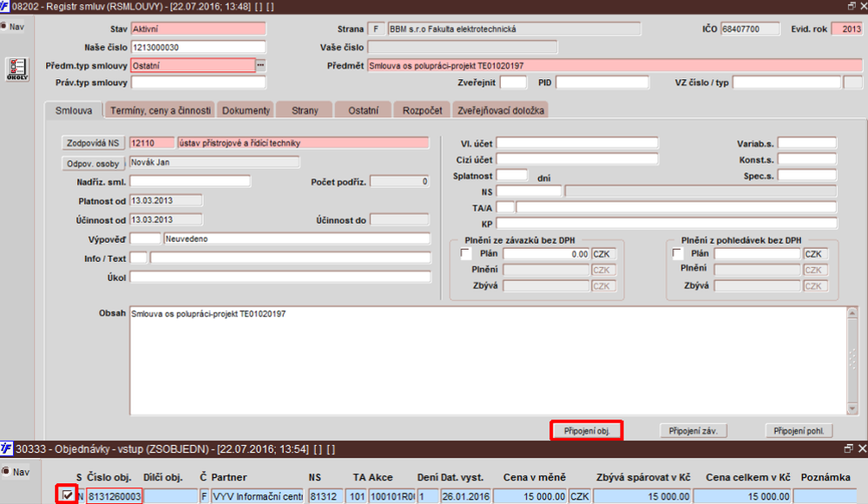Screen dimensions: 868x504
Task: Tick the checkbox for order 8131260003
Action: pos(68,495)
